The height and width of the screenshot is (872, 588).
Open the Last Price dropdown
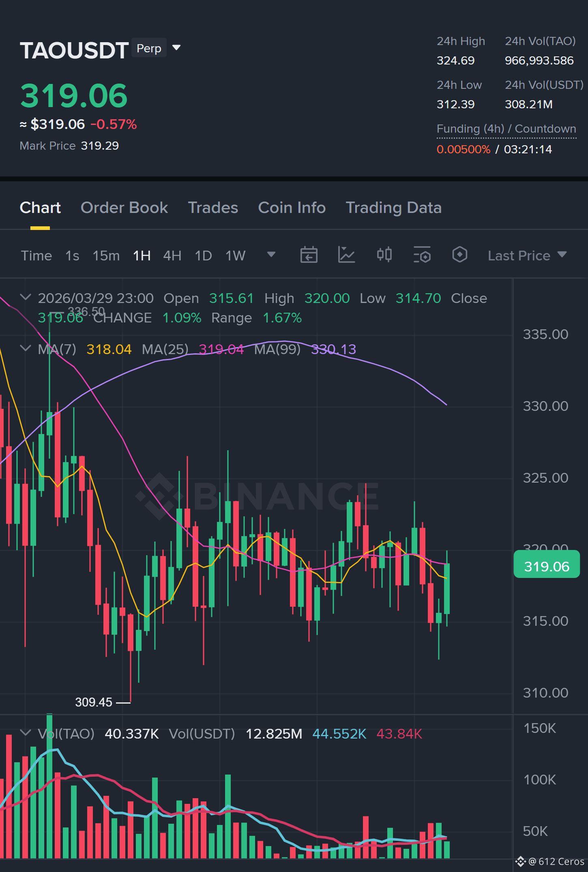point(527,256)
